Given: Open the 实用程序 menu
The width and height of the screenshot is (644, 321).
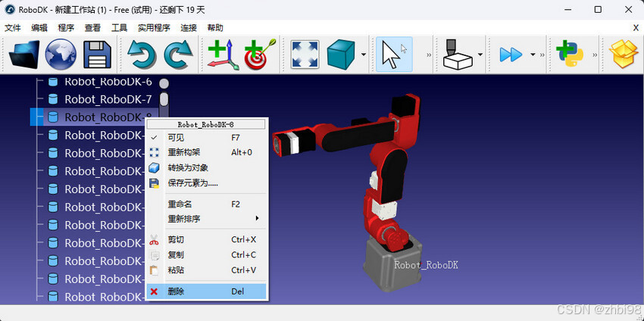Looking at the screenshot, I should pyautogui.click(x=154, y=28).
